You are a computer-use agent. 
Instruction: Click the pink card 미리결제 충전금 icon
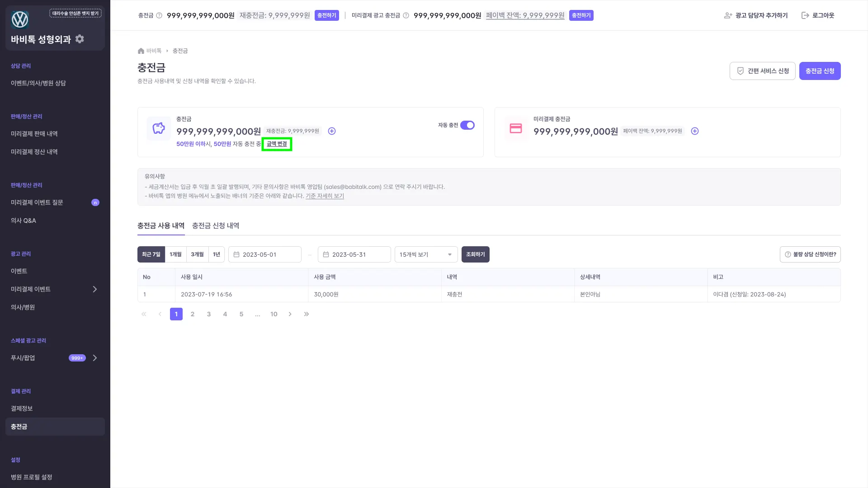(x=516, y=128)
